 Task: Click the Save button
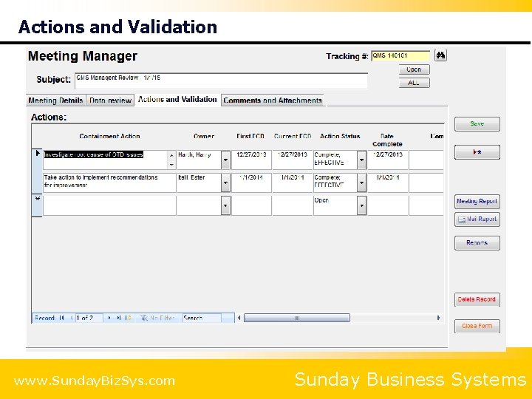pos(477,124)
